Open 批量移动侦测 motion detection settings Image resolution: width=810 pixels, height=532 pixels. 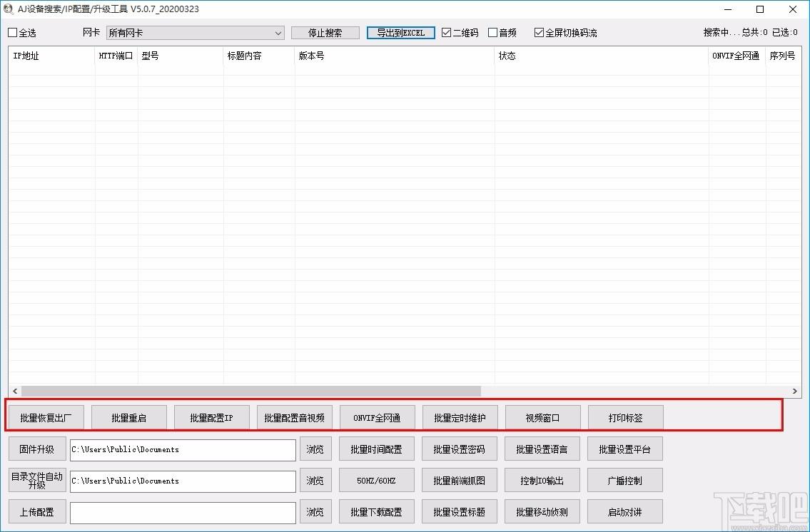click(x=542, y=512)
